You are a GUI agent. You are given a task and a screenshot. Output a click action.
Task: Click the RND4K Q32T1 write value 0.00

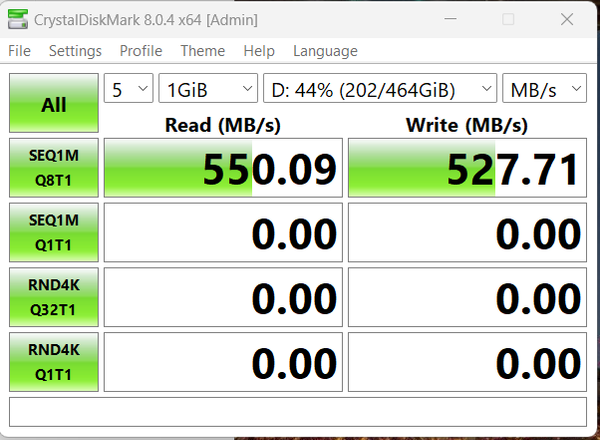pos(467,297)
